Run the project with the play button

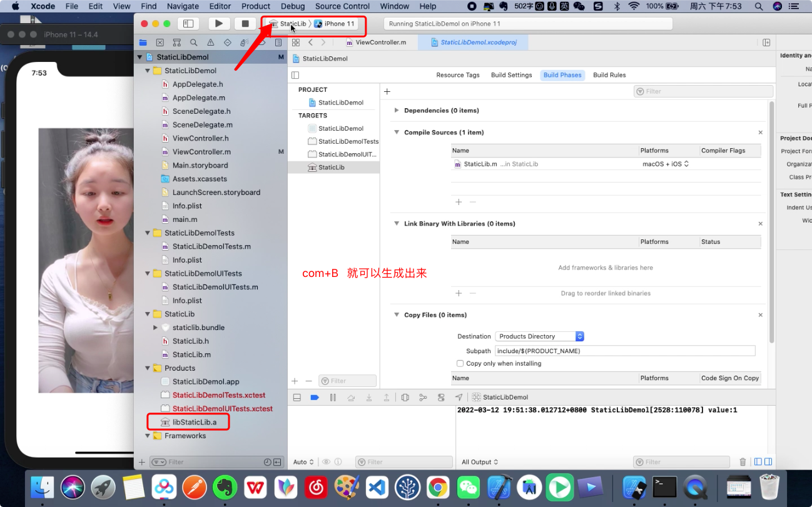click(219, 24)
